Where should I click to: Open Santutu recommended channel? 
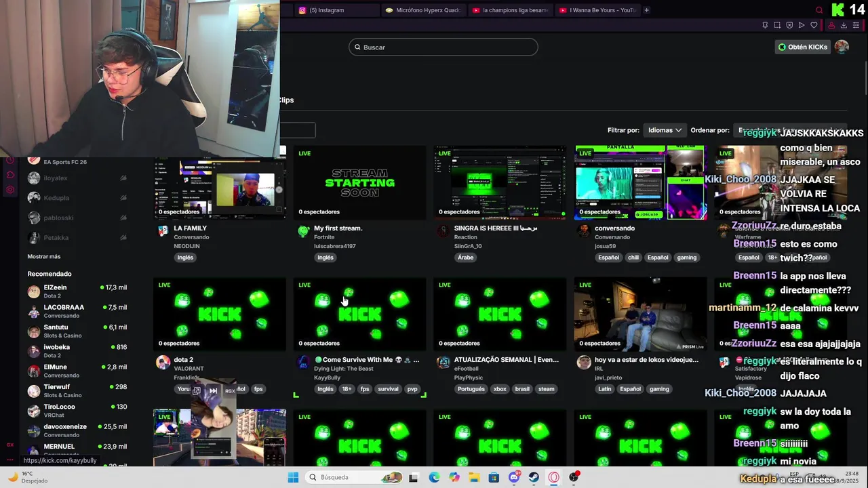pos(77,331)
